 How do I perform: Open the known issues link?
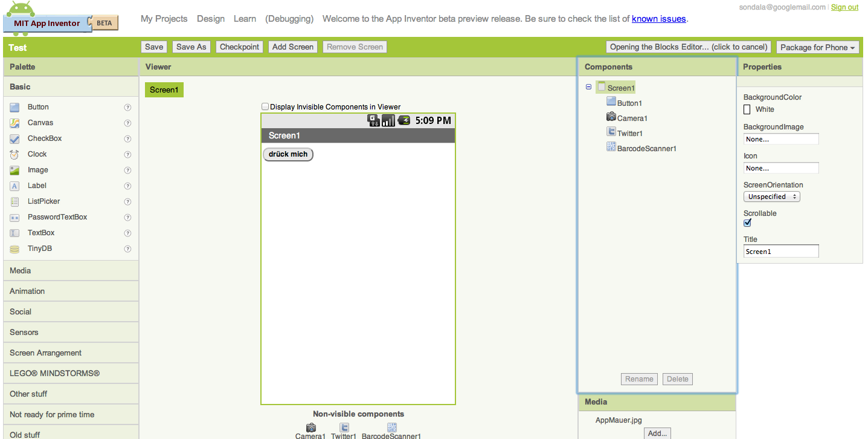[659, 19]
